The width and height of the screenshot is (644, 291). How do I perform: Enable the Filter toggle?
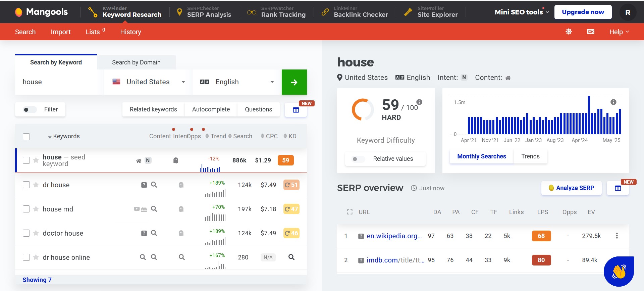(30, 110)
